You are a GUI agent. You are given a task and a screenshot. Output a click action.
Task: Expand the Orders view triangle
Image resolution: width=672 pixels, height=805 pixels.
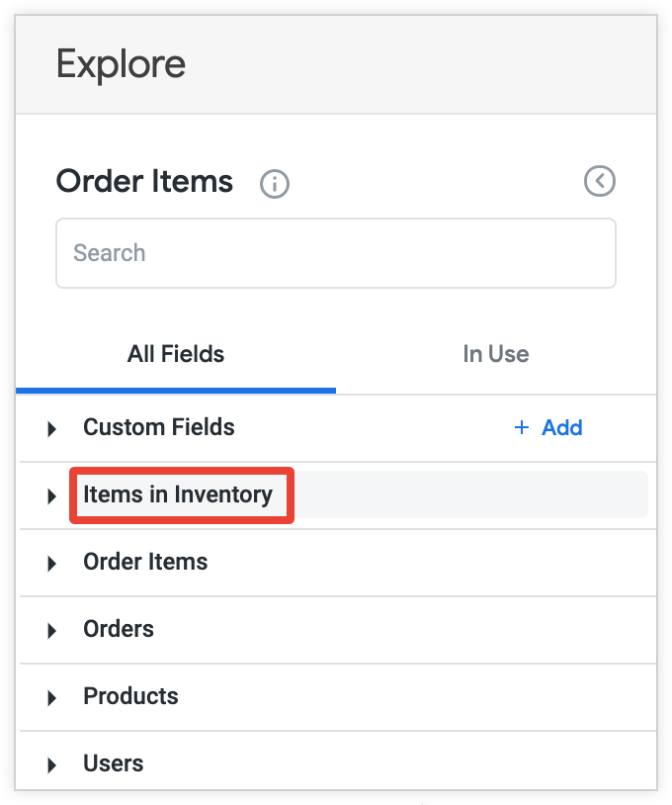(x=51, y=630)
